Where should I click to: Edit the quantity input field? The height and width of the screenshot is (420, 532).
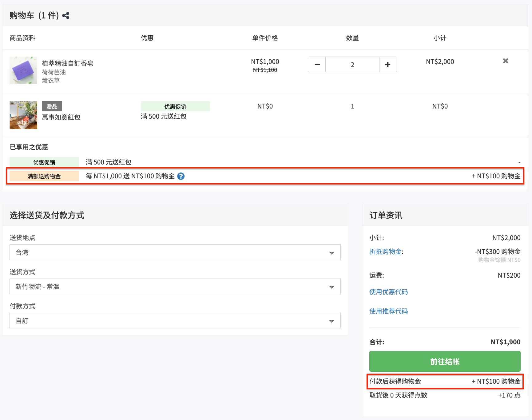pyautogui.click(x=352, y=65)
